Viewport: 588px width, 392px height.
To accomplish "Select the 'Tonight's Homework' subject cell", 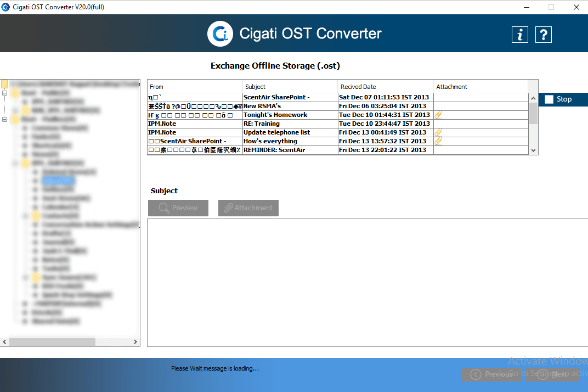I will click(x=290, y=115).
